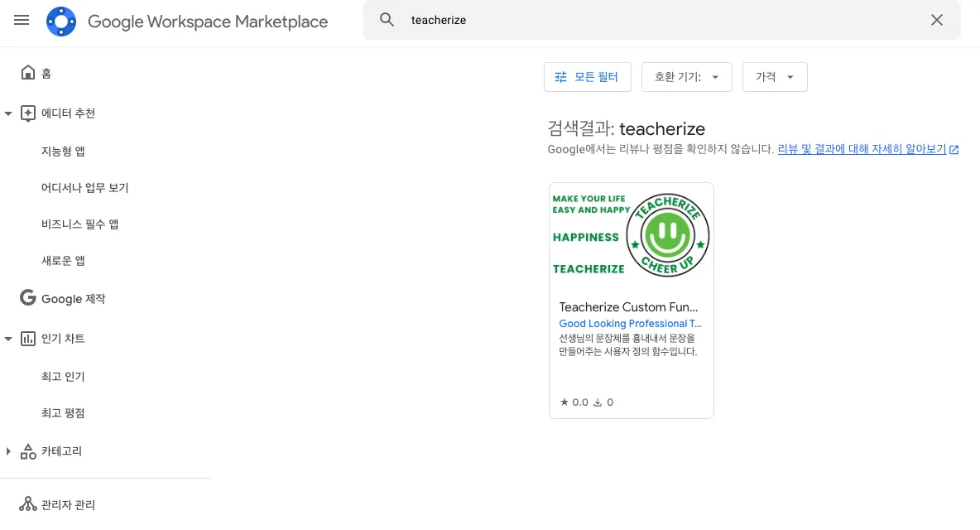The image size is (980, 530).
Task: Clear the search with the X icon
Action: pyautogui.click(x=936, y=20)
